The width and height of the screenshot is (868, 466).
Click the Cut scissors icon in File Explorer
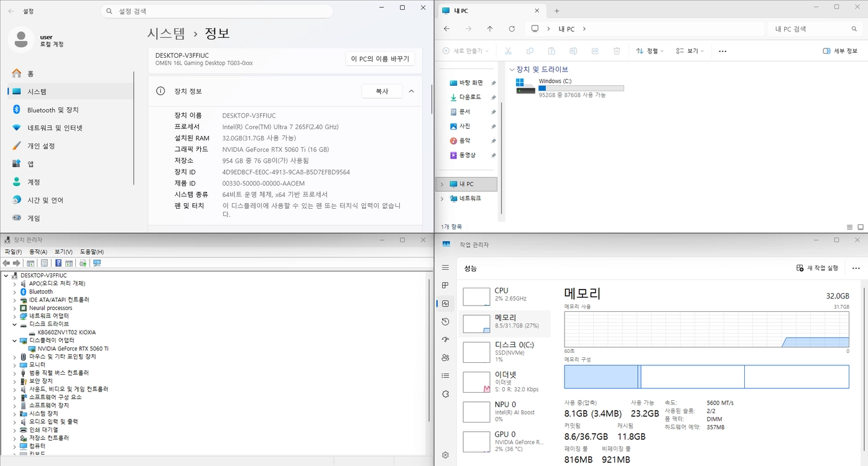point(508,51)
